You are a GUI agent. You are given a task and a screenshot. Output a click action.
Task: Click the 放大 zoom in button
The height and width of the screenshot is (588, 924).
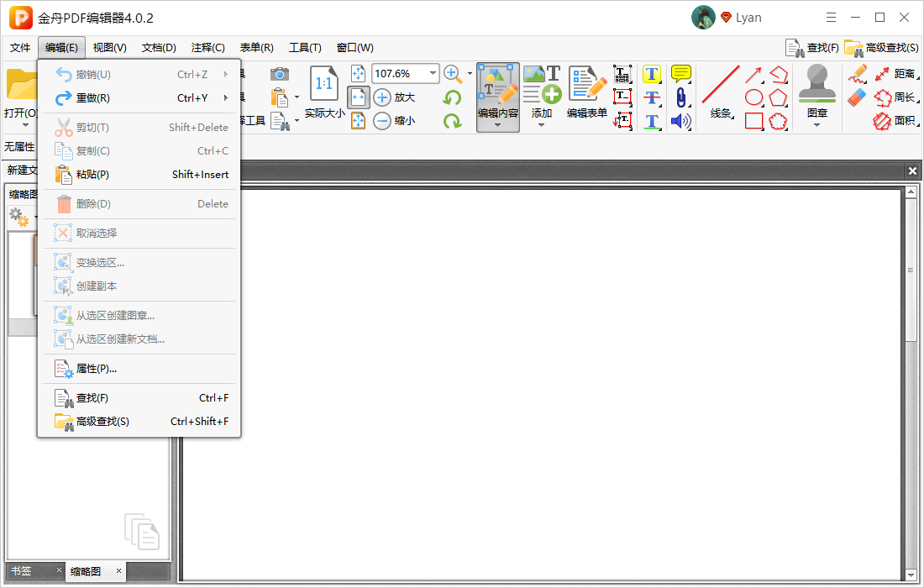(395, 97)
